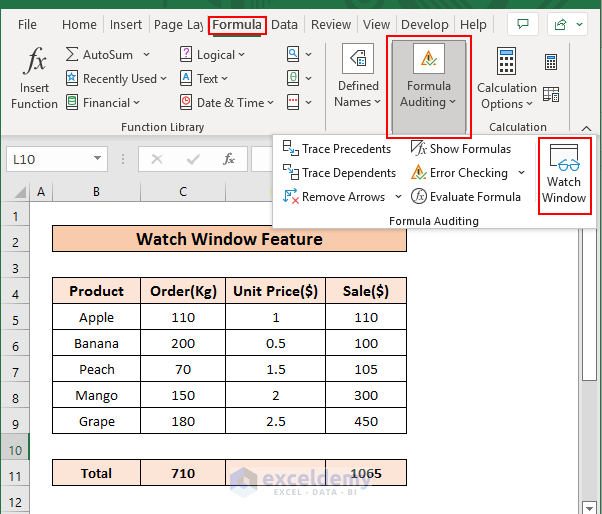
Task: Collapse the ribbon with the chevron
Action: 586,128
